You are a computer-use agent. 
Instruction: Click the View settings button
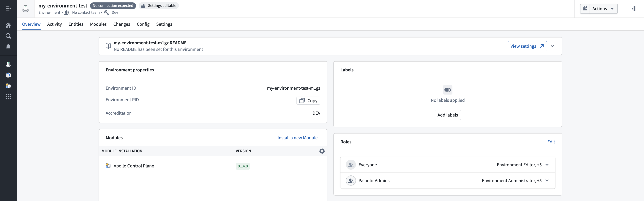coord(527,46)
